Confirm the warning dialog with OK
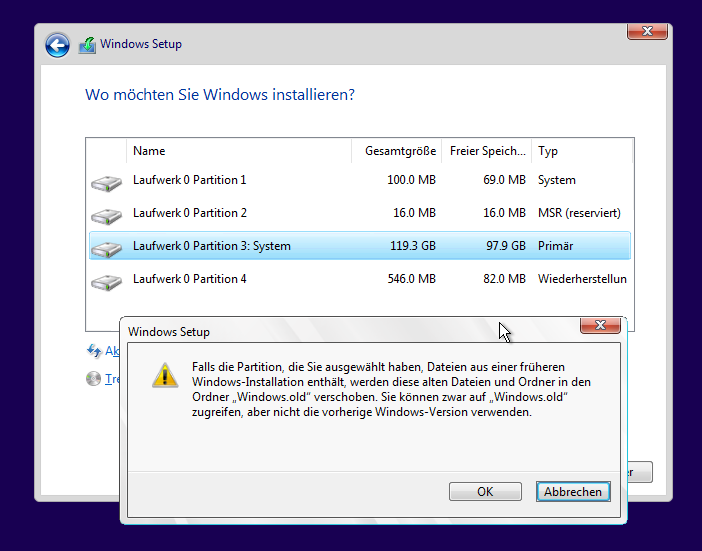This screenshot has height=551, width=702. coord(485,491)
